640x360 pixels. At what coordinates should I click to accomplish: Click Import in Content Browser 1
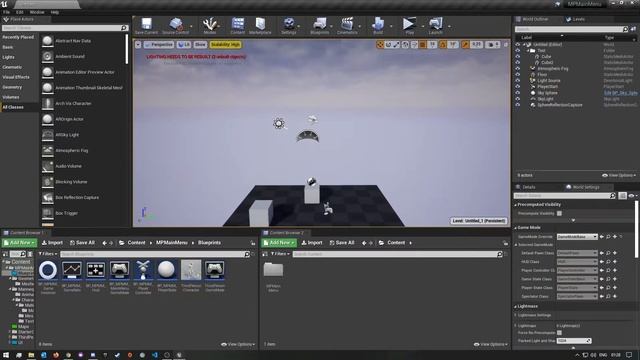[52, 243]
